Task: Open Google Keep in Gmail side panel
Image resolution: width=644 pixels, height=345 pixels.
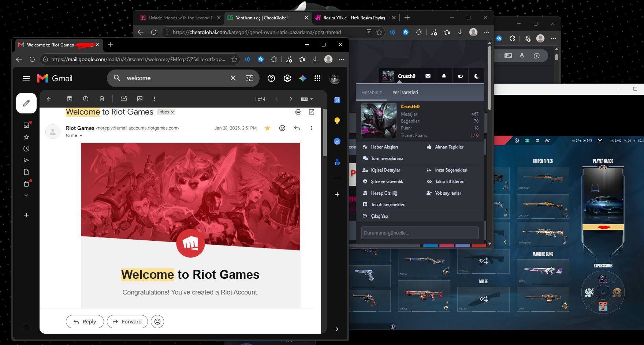Action: [337, 121]
